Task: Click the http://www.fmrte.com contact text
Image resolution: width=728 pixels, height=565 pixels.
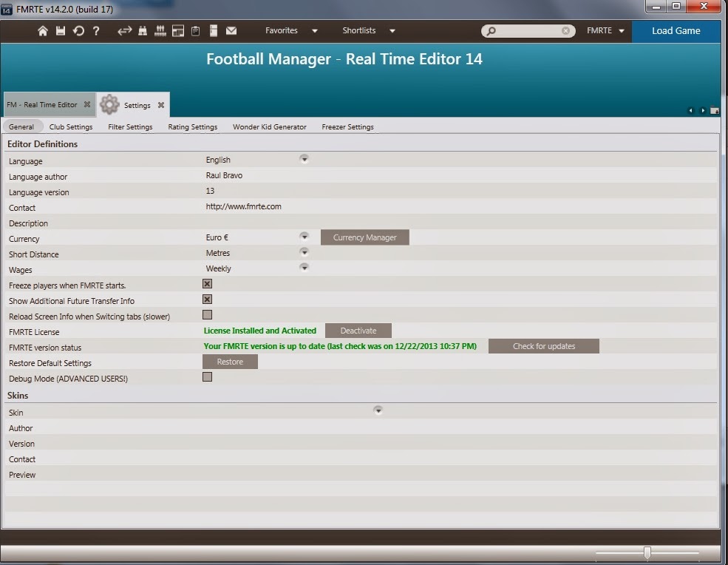Action: 243,206
